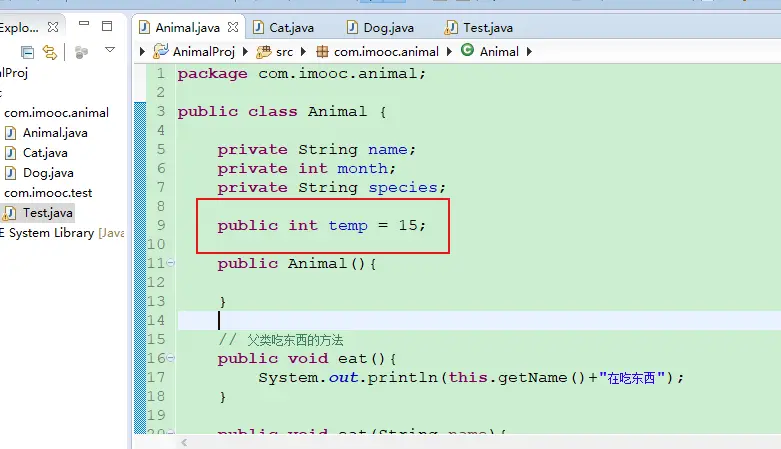
Task: Open the Dog.java editor tab
Action: [388, 27]
